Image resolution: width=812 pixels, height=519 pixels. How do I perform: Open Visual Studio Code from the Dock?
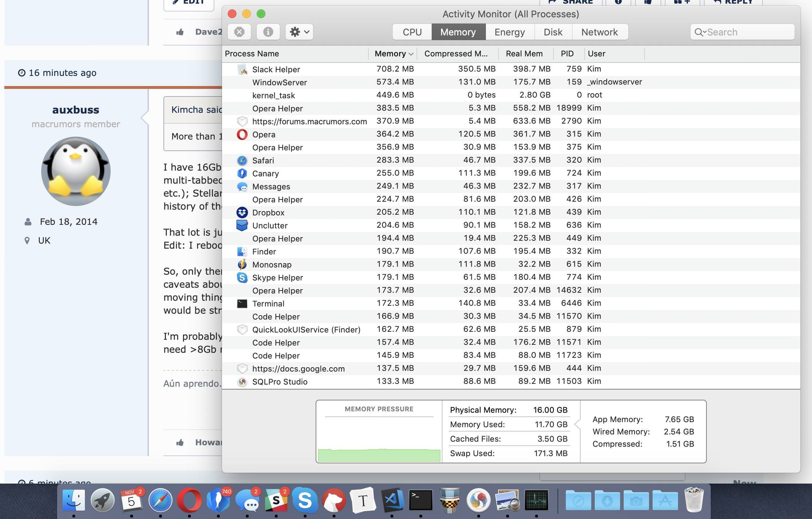tap(392, 500)
